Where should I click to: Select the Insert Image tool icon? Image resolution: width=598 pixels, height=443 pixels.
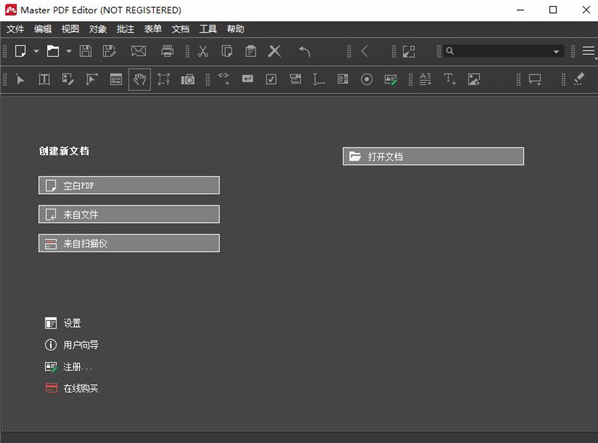[474, 79]
